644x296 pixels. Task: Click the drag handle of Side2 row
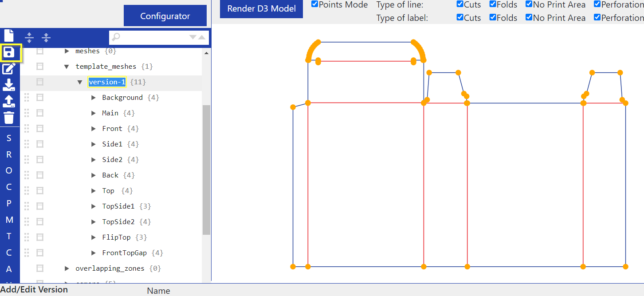pyautogui.click(x=27, y=160)
